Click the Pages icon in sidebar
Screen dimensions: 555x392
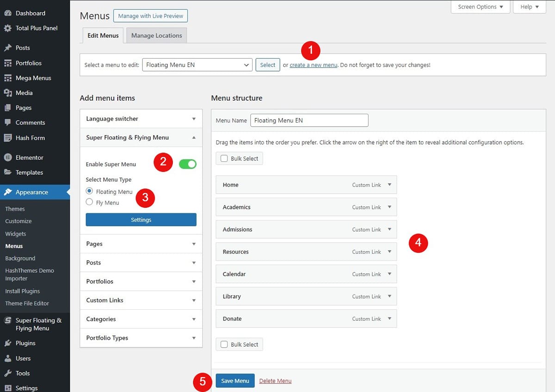click(x=8, y=108)
